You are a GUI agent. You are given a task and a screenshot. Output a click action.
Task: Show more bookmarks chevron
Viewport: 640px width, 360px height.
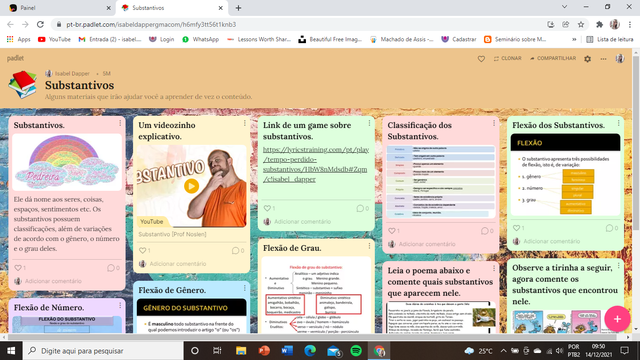[x=574, y=39]
